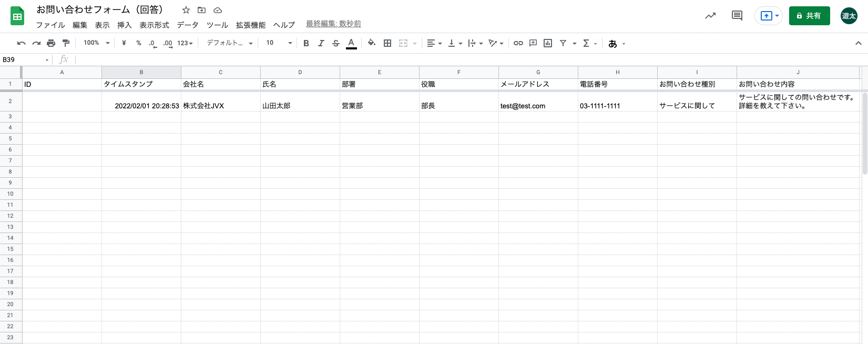
Task: Open the 編集 menu
Action: 80,25
